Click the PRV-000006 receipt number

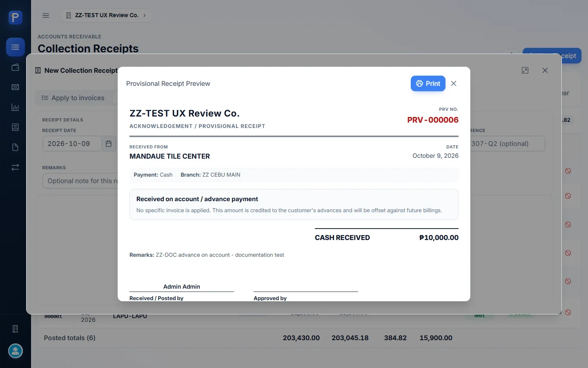[x=432, y=120]
